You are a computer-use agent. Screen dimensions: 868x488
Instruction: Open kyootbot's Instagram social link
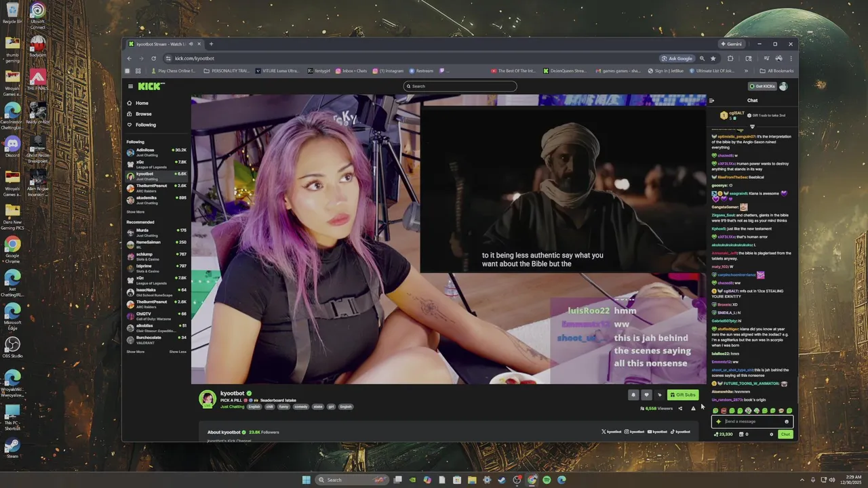pyautogui.click(x=635, y=432)
